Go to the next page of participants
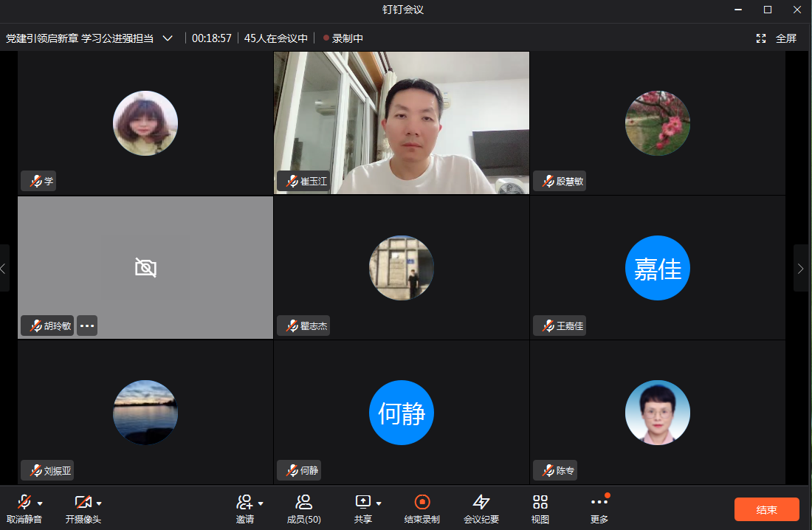Viewport: 812px width, 530px height. click(x=802, y=269)
